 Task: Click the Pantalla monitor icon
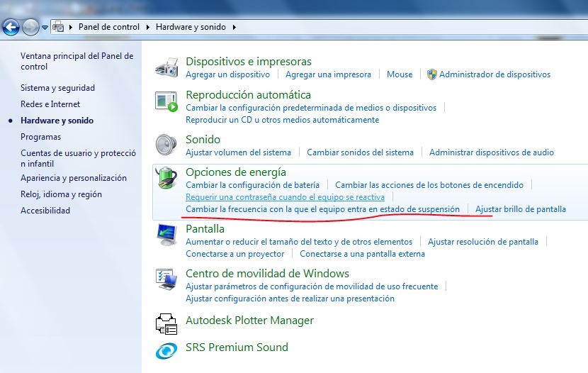(167, 234)
